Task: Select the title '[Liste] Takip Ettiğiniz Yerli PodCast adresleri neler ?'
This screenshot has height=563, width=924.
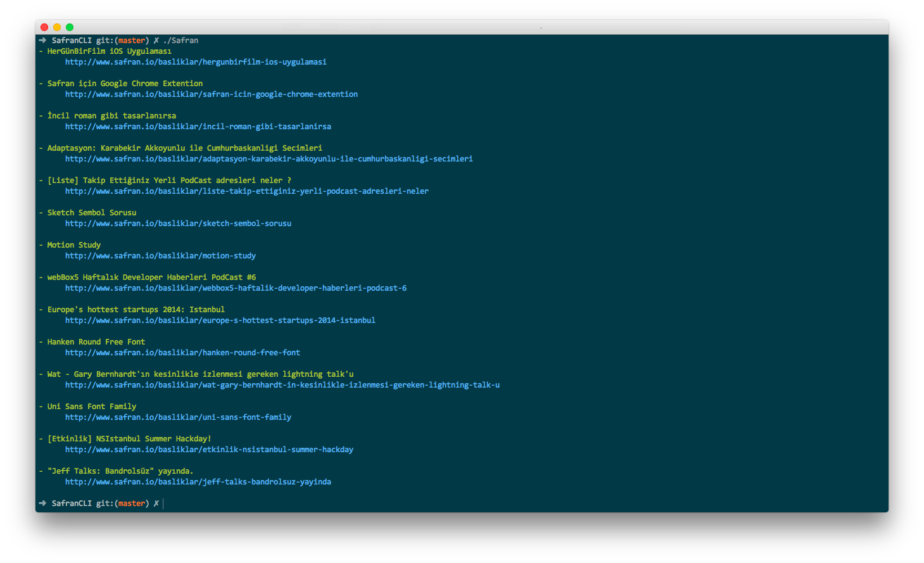Action: click(170, 180)
